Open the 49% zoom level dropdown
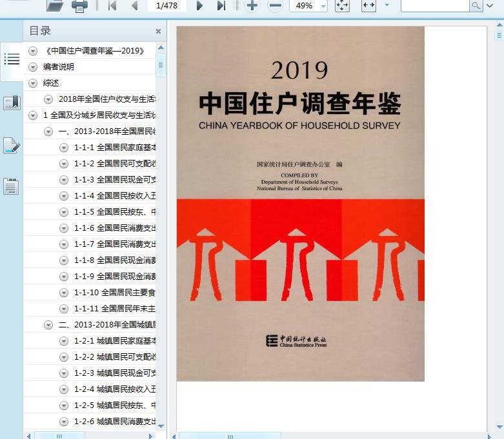 coord(323,6)
